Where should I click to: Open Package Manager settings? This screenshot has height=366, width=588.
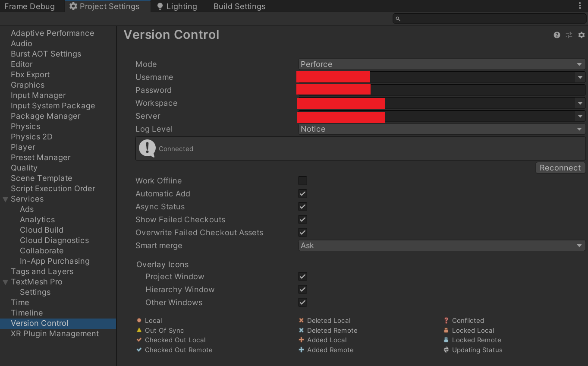pyautogui.click(x=46, y=116)
